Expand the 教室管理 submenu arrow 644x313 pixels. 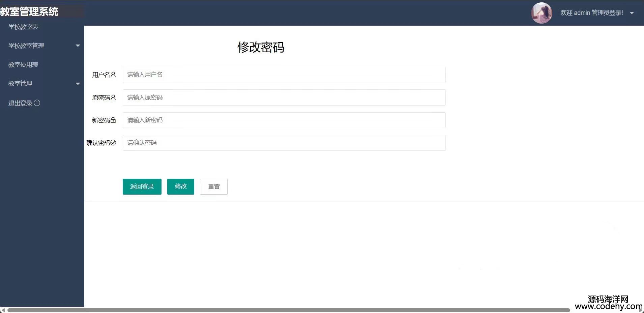pos(78,83)
